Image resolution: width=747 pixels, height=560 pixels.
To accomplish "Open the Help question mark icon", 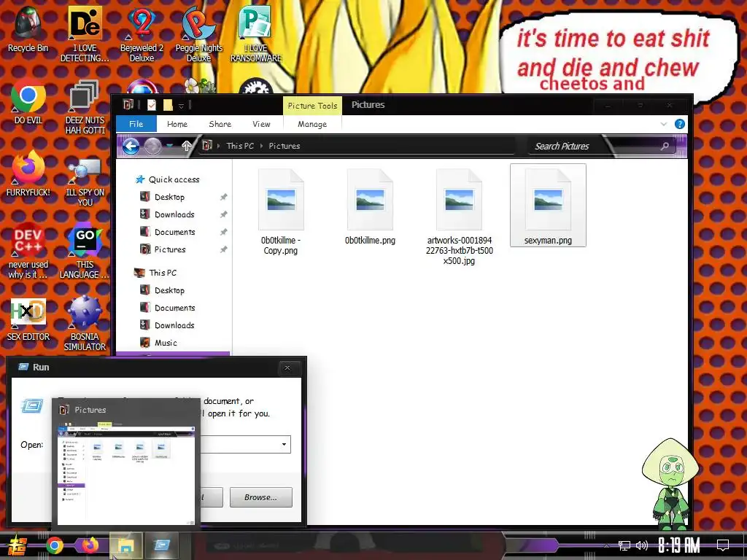I will pos(680,124).
